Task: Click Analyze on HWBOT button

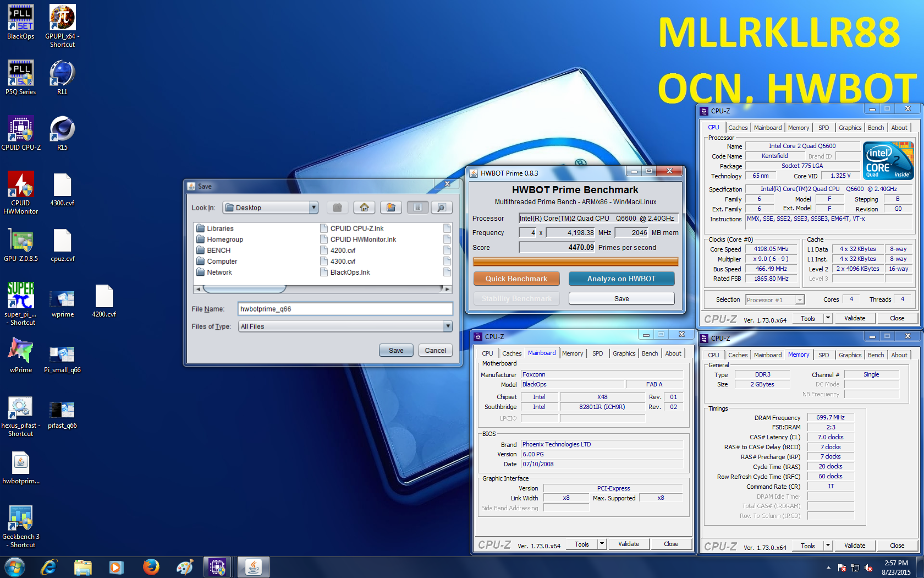Action: (x=621, y=279)
